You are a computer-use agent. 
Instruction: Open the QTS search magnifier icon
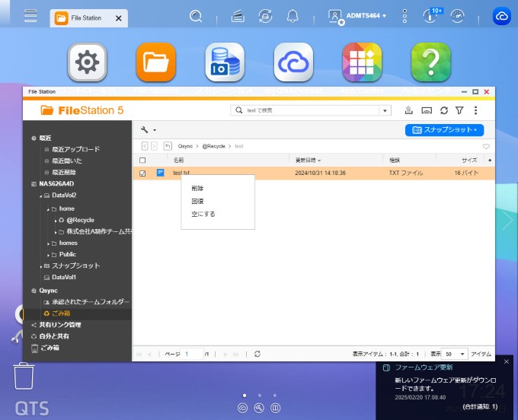196,16
